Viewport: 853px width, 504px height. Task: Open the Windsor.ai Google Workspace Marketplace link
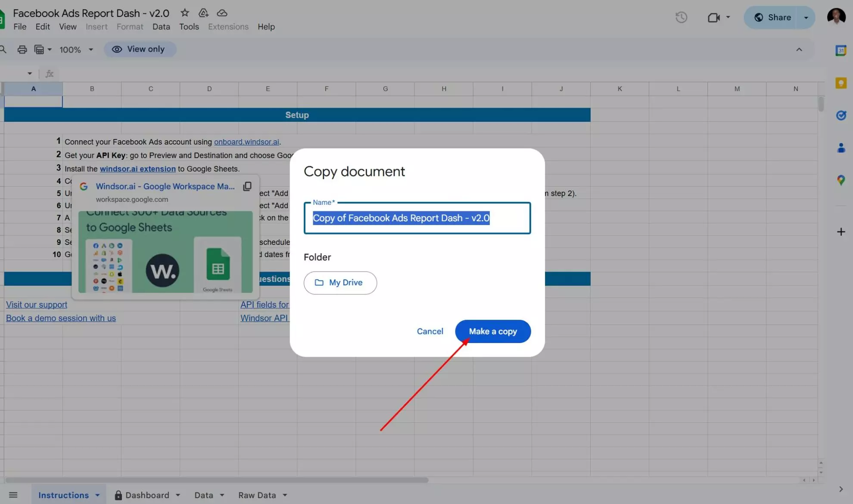click(x=165, y=186)
